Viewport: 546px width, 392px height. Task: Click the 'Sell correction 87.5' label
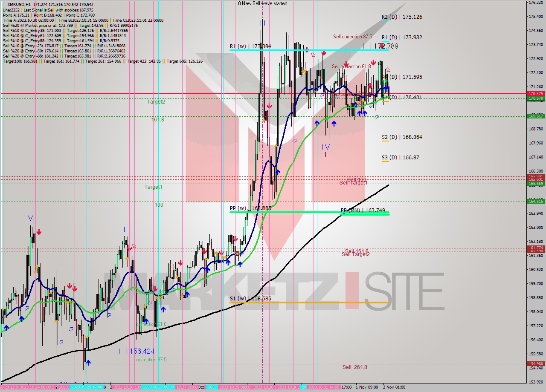352,37
